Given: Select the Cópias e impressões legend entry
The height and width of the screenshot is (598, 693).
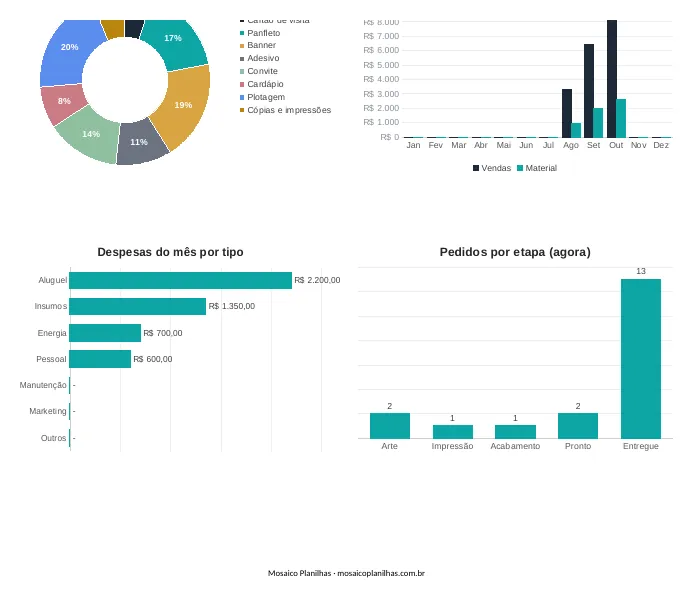Looking at the screenshot, I should pyautogui.click(x=285, y=110).
